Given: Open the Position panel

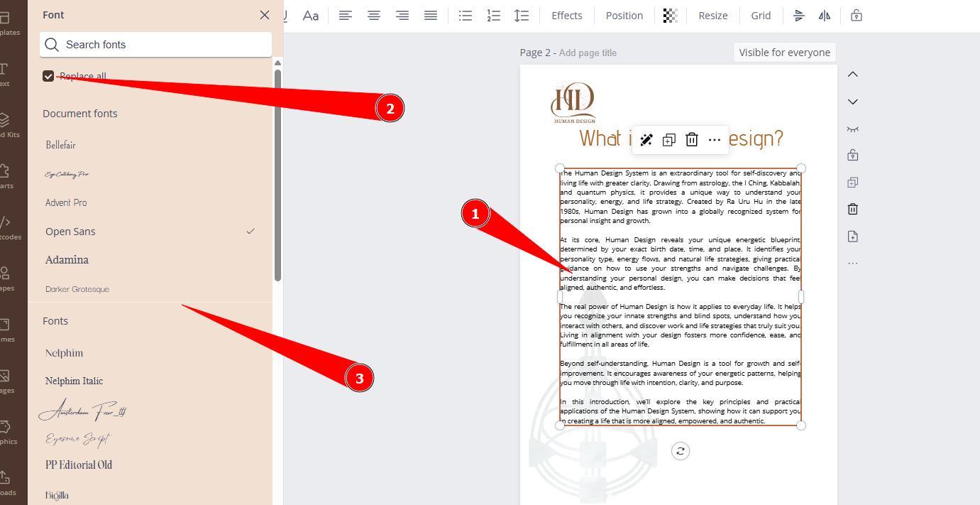Looking at the screenshot, I should (624, 16).
